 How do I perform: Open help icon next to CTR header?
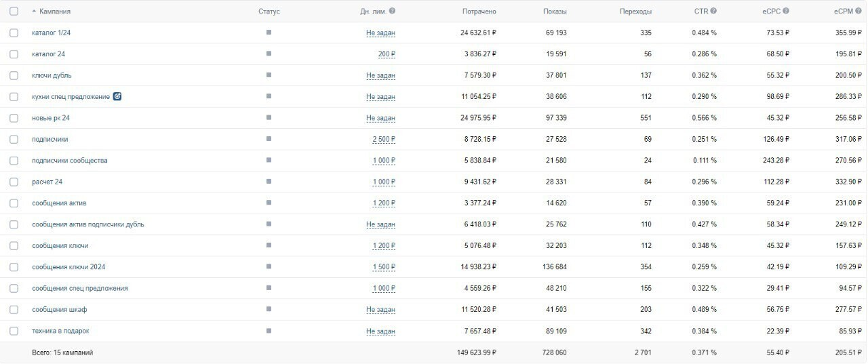713,11
